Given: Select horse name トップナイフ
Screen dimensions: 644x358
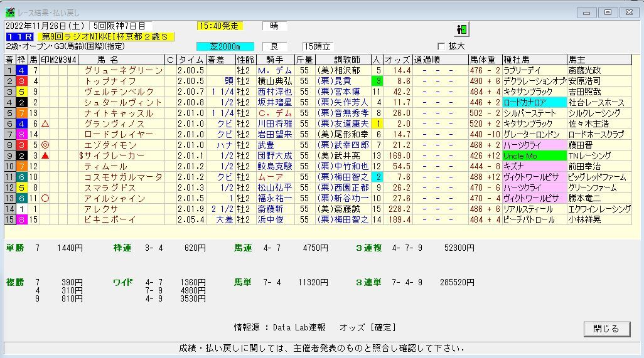Looking at the screenshot, I should point(110,82).
